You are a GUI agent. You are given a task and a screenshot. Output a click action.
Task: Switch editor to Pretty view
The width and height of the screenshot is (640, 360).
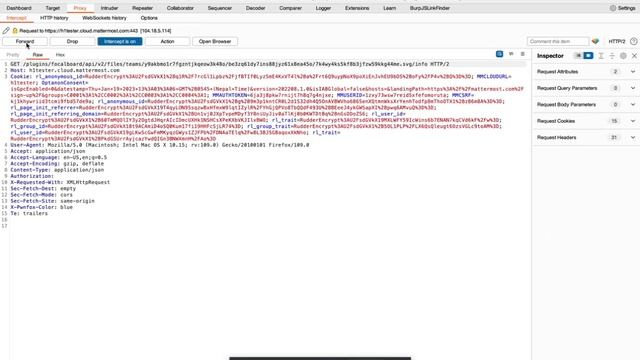coord(13,55)
